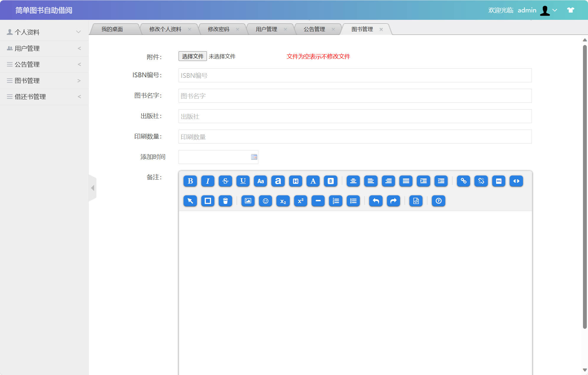Image resolution: width=588 pixels, height=375 pixels.
Task: Open the 添加时间 date picker
Action: pyautogui.click(x=254, y=157)
